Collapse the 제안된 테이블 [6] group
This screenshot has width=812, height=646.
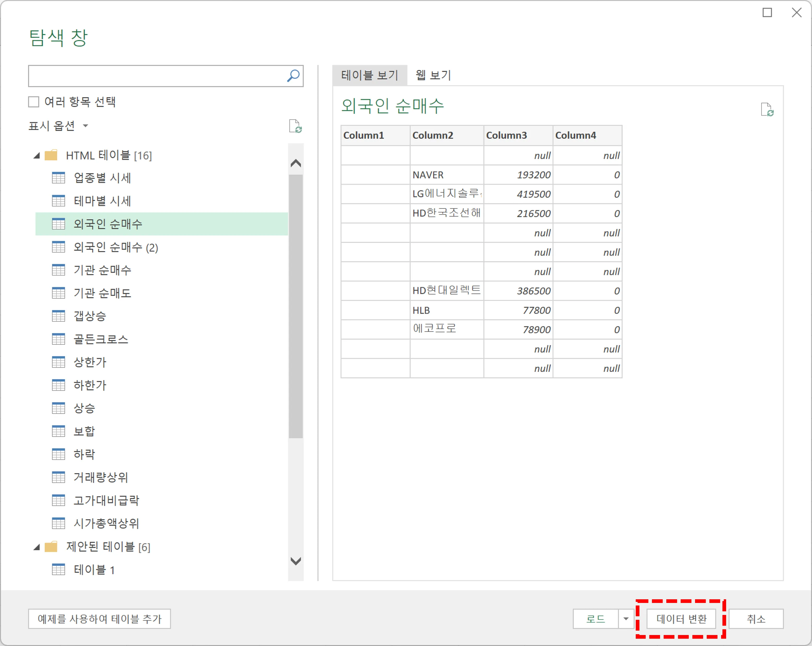tap(37, 547)
